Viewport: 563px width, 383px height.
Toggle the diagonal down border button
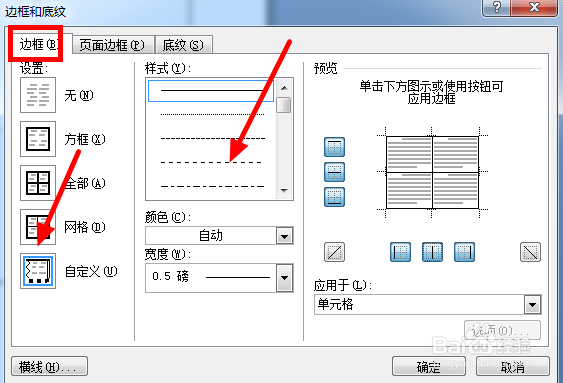coord(530,252)
